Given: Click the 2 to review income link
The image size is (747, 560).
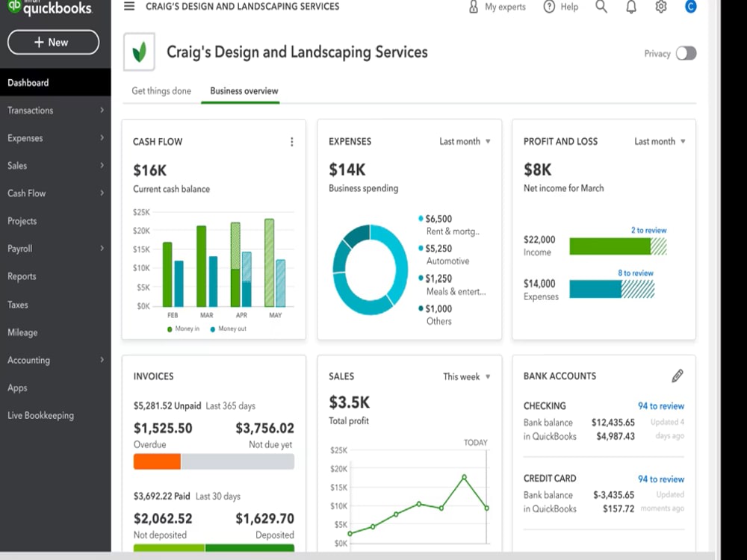Looking at the screenshot, I should (649, 230).
